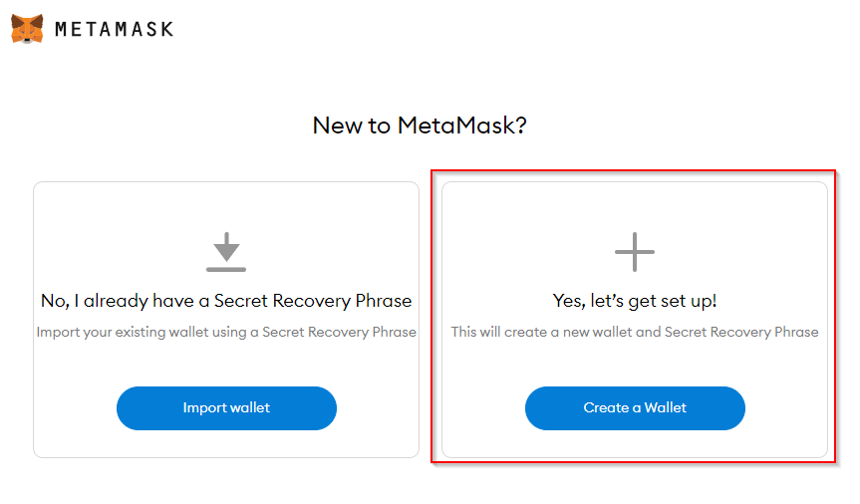Click the download arrow import icon
This screenshot has width=860, height=504.
click(226, 252)
